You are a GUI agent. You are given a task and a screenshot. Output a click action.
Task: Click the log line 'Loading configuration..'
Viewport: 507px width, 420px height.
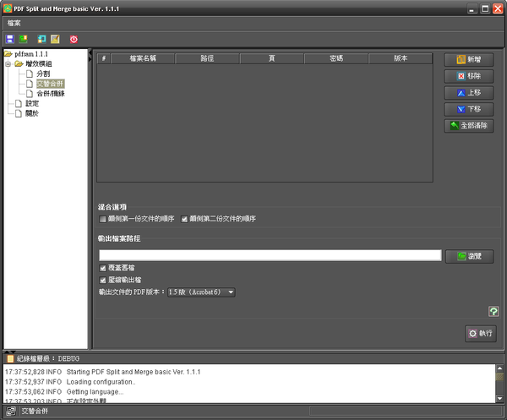coord(101,382)
